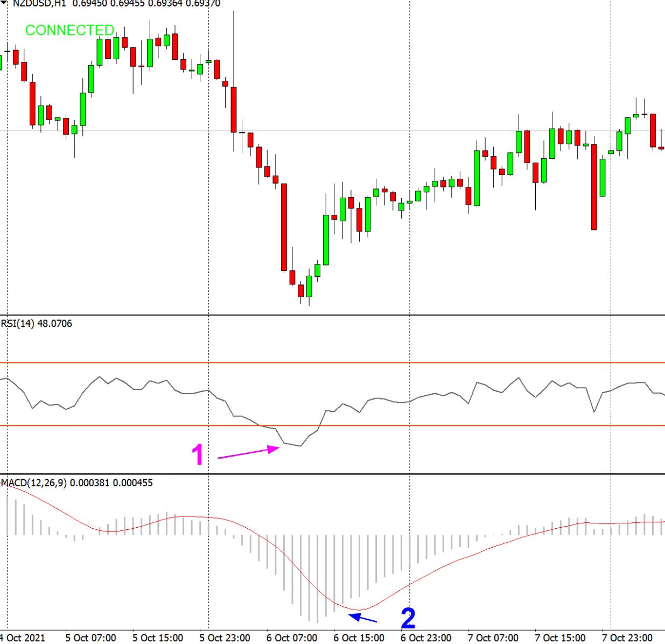Click the 6 Oct 23:00 time label
The height and width of the screenshot is (644, 665).
[x=426, y=638]
